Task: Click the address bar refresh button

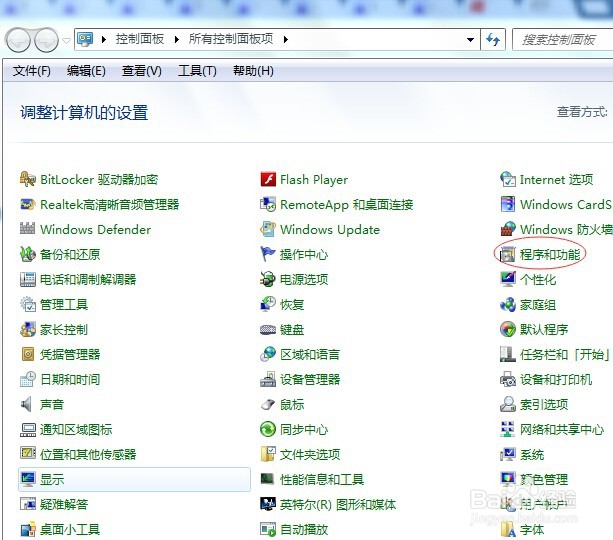Action: click(x=493, y=39)
